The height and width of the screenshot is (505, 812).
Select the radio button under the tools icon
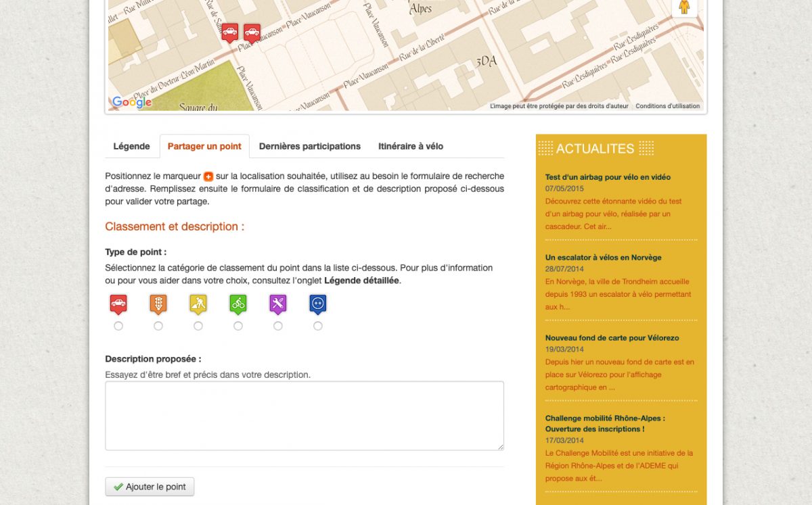click(x=278, y=326)
